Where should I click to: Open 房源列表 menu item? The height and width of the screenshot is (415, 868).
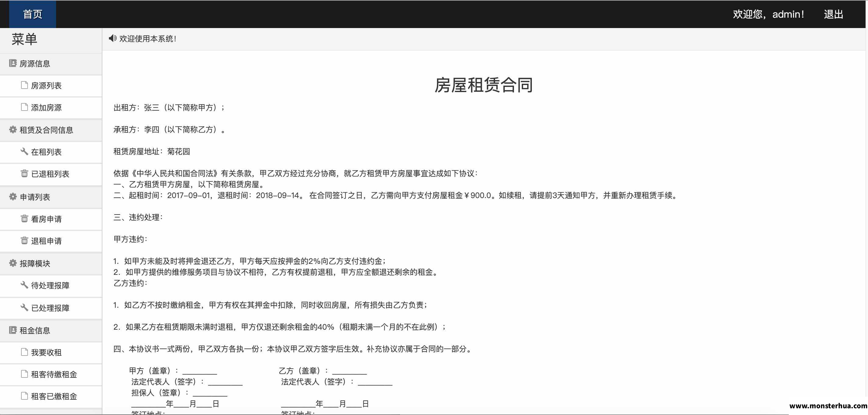point(51,86)
